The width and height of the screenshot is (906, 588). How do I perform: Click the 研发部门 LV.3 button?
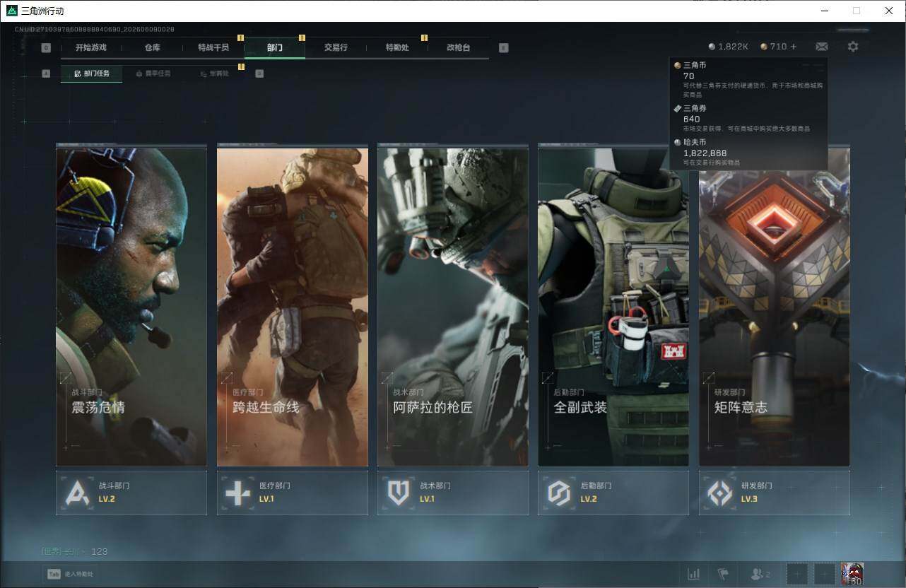coord(775,493)
